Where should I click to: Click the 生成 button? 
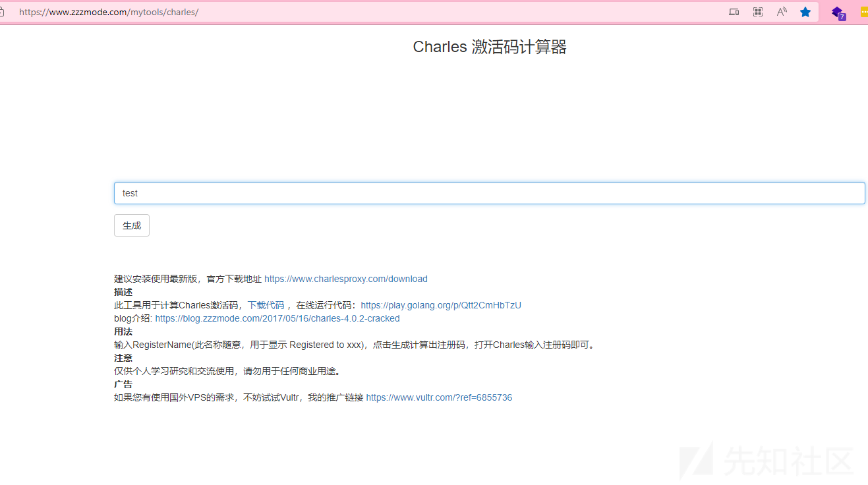(132, 225)
